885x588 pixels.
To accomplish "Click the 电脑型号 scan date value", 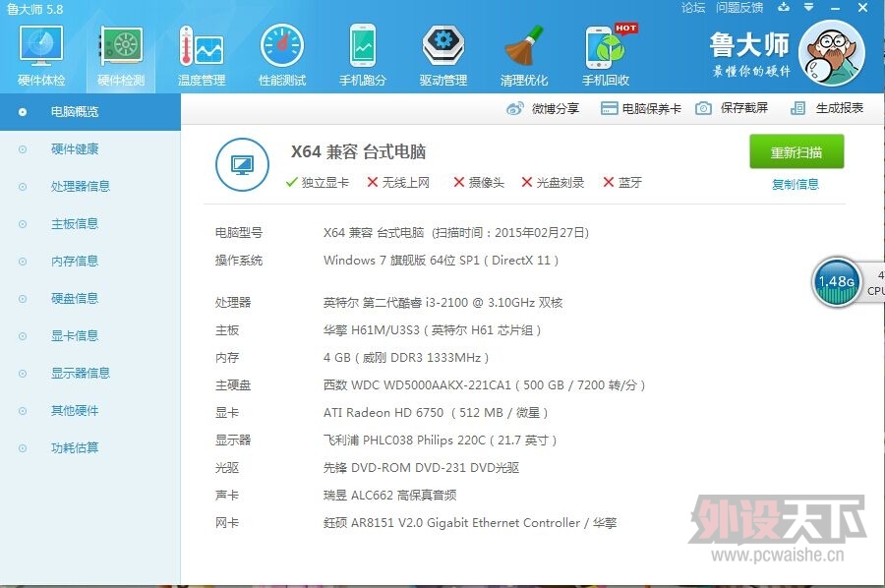I will (x=456, y=232).
